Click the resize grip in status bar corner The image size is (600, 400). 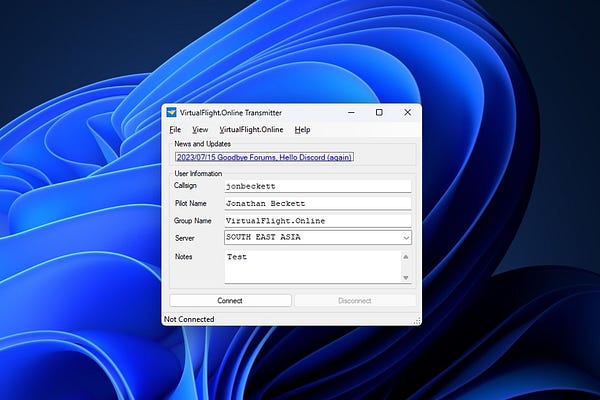tap(417, 321)
